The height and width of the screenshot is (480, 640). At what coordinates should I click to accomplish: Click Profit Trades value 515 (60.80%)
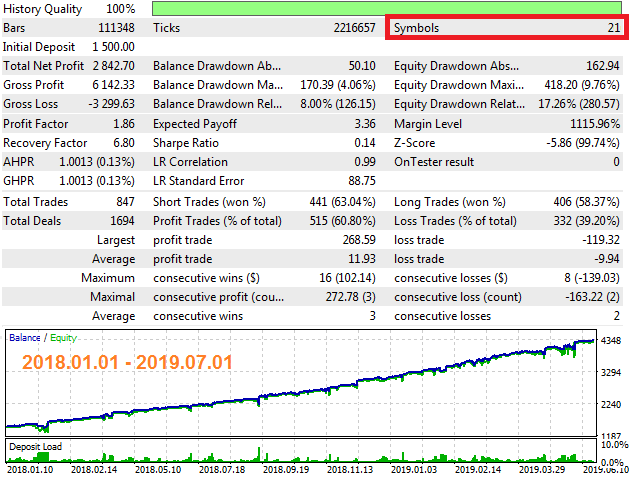pos(342,221)
